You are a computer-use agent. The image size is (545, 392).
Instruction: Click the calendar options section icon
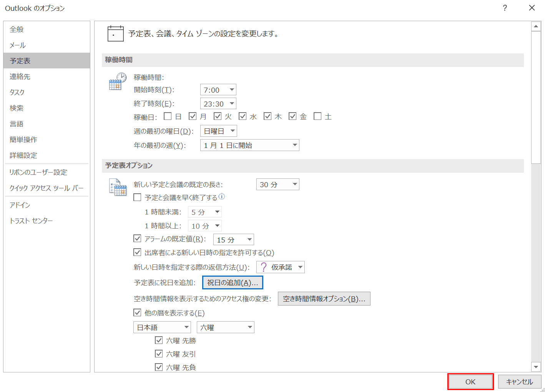coord(118,188)
